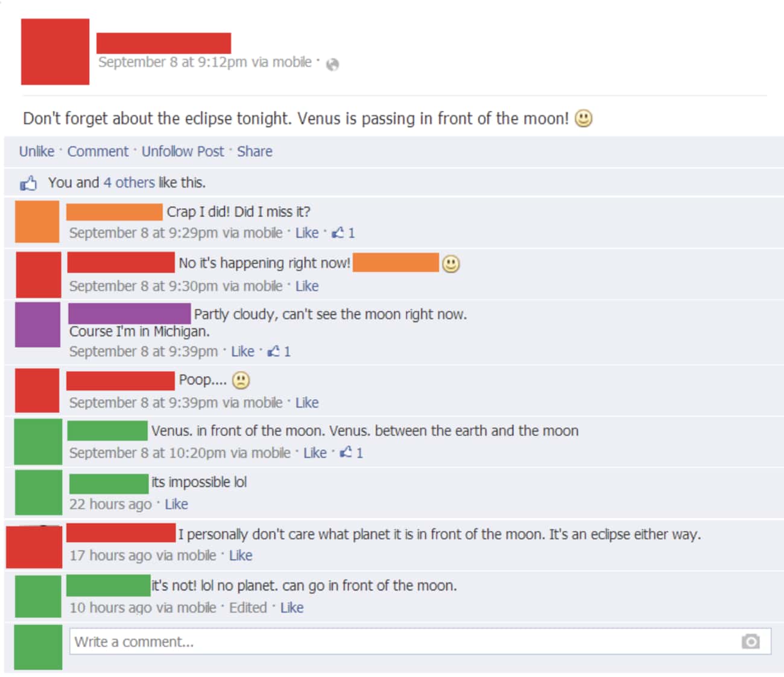Image resolution: width=784 pixels, height=677 pixels.
Task: Open the '4 others' likes list
Action: click(x=129, y=183)
